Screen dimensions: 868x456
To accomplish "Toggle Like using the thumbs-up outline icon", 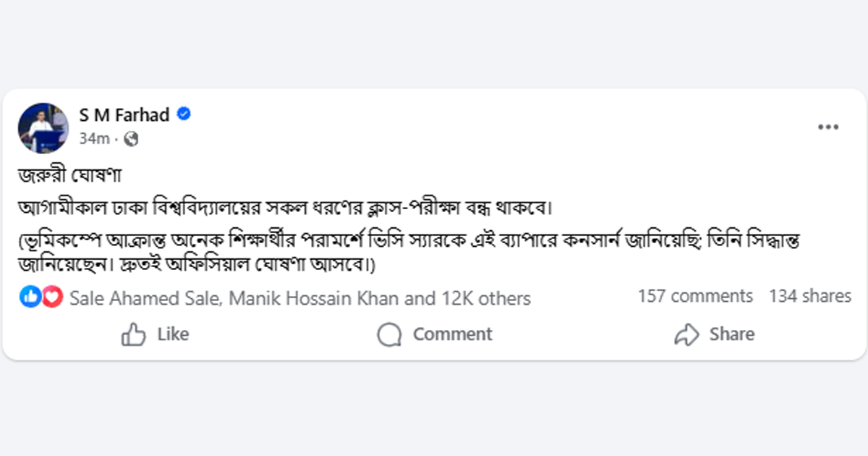I will click(x=134, y=334).
